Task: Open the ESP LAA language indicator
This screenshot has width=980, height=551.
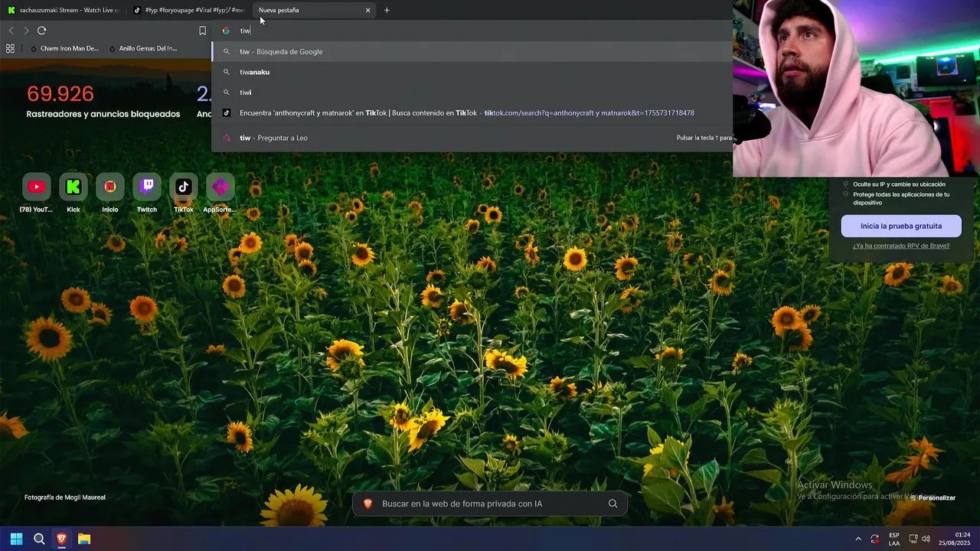Action: coord(894,539)
